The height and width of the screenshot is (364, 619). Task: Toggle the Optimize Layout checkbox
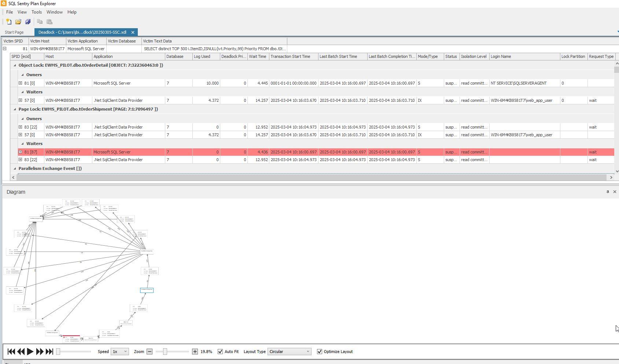pyautogui.click(x=320, y=352)
